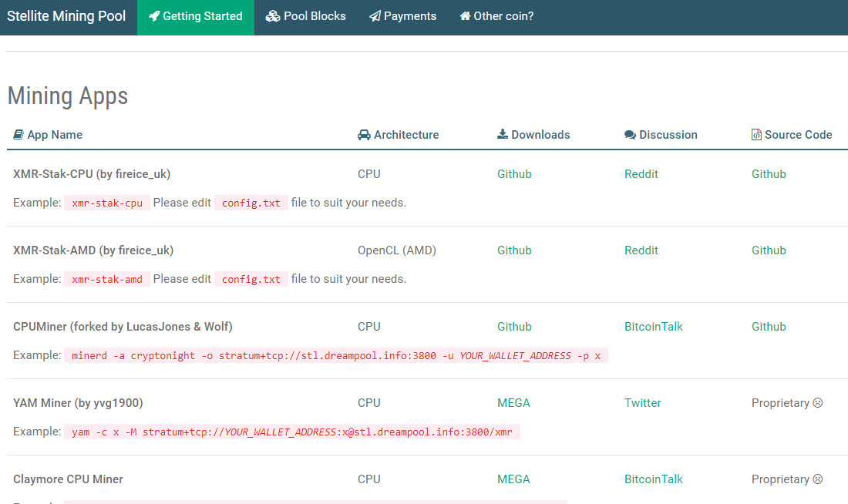
Task: Open the YAM Miner Twitter link
Action: pyautogui.click(x=642, y=403)
